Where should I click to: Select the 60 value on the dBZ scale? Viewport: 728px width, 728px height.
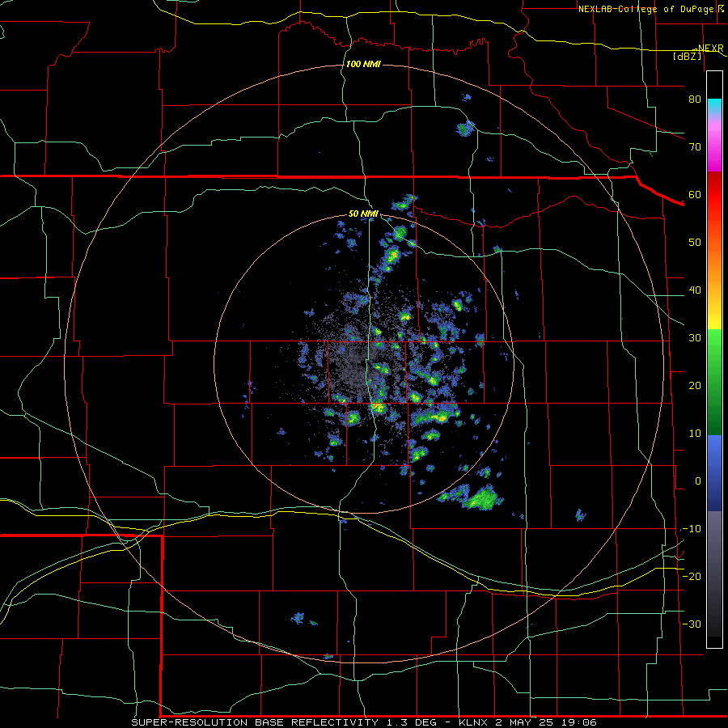(695, 194)
